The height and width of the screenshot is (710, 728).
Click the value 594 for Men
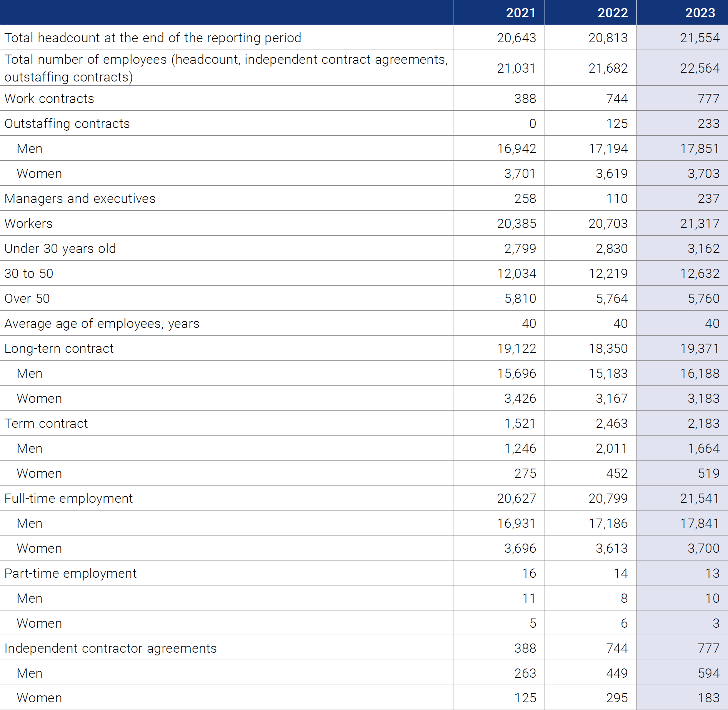[709, 673]
